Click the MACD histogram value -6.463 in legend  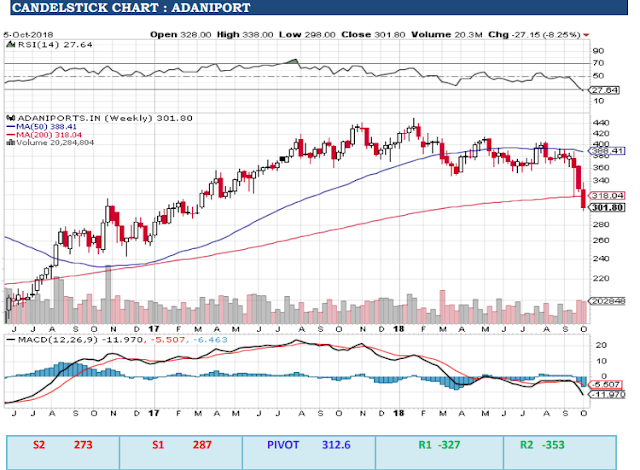210,340
